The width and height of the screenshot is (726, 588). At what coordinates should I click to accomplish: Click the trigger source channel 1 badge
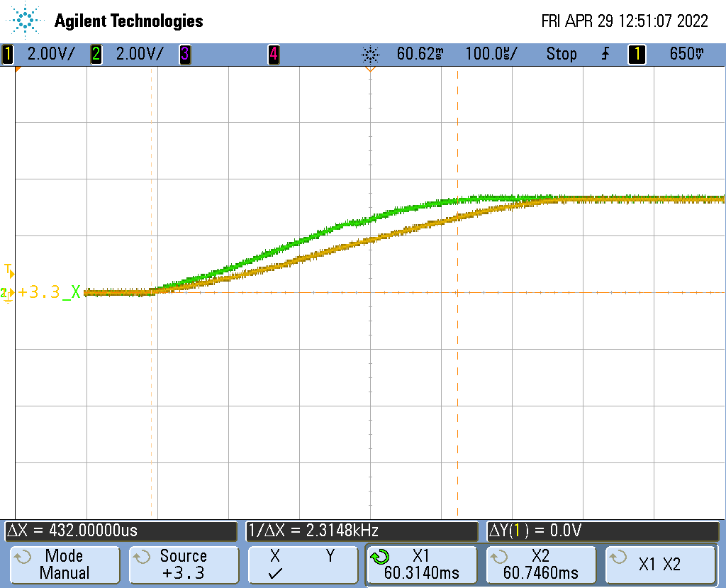coord(637,54)
